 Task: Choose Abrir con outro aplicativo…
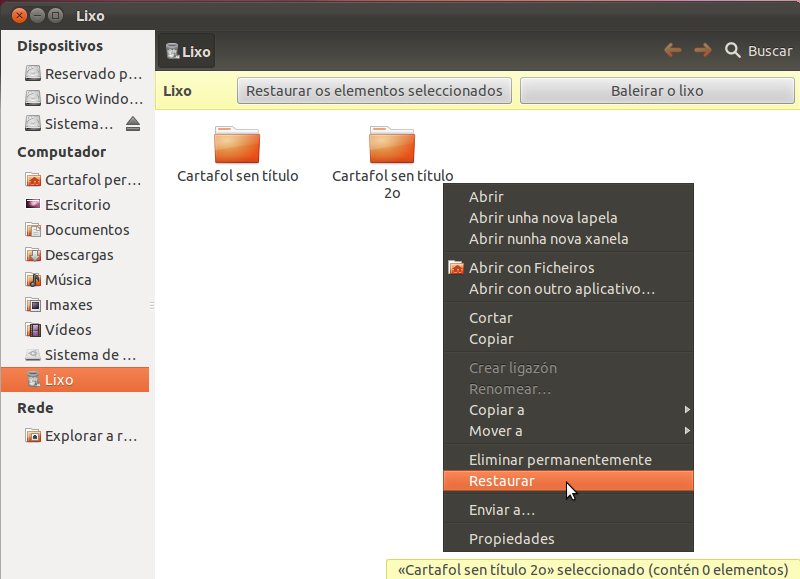(568, 289)
